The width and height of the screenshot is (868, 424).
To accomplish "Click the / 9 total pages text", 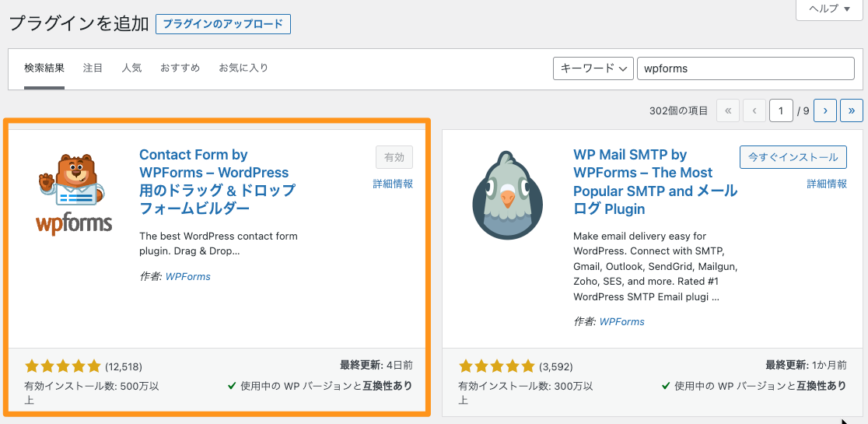I will tap(803, 110).
